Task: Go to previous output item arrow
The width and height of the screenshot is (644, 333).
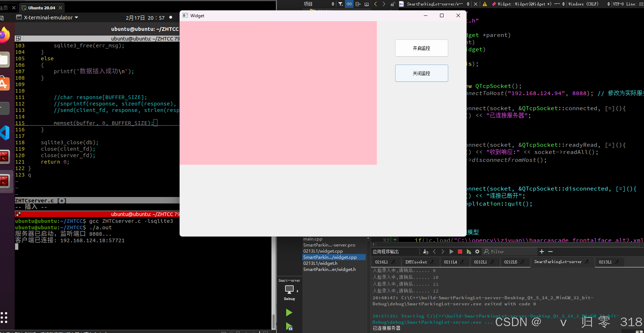Action: [434, 252]
